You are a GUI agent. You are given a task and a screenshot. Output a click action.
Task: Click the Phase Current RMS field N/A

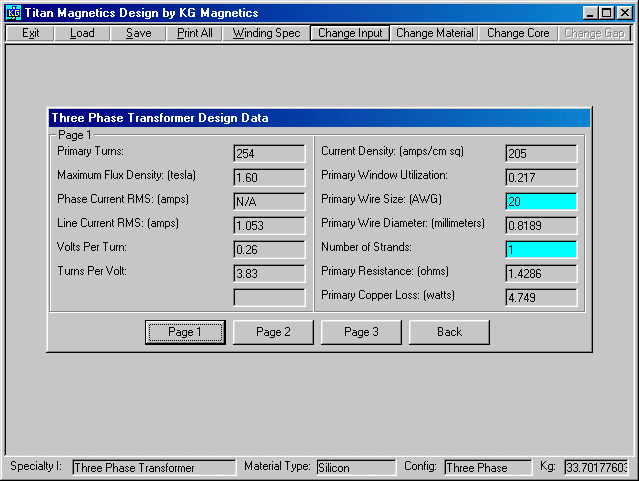tap(269, 202)
